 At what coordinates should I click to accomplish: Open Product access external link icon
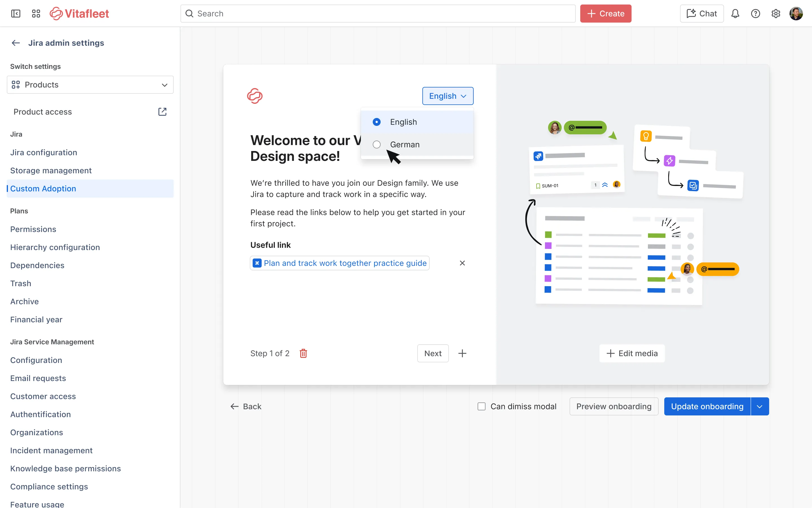pyautogui.click(x=162, y=111)
